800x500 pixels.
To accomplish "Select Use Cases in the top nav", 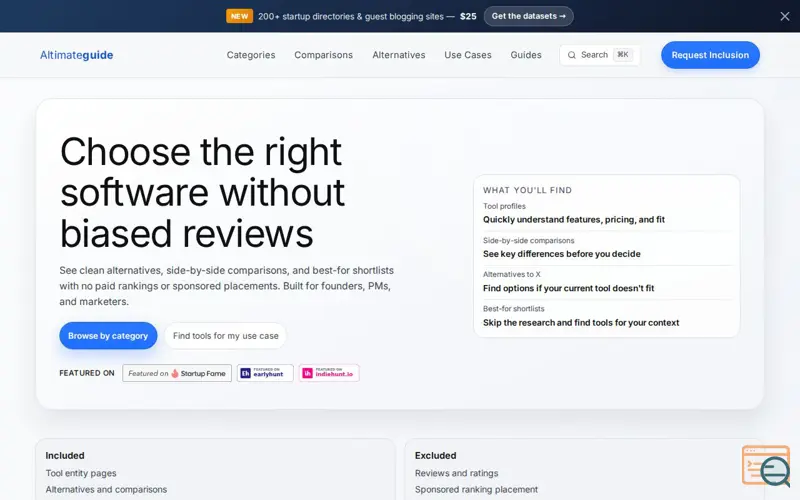I will click(468, 55).
